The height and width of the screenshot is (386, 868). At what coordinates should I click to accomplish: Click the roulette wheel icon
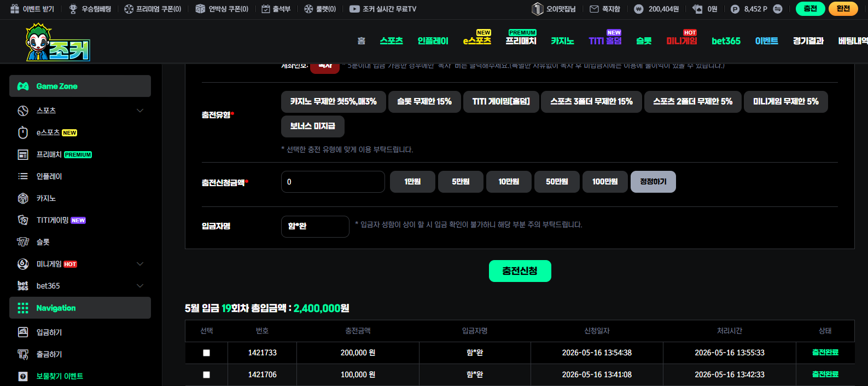click(x=308, y=9)
